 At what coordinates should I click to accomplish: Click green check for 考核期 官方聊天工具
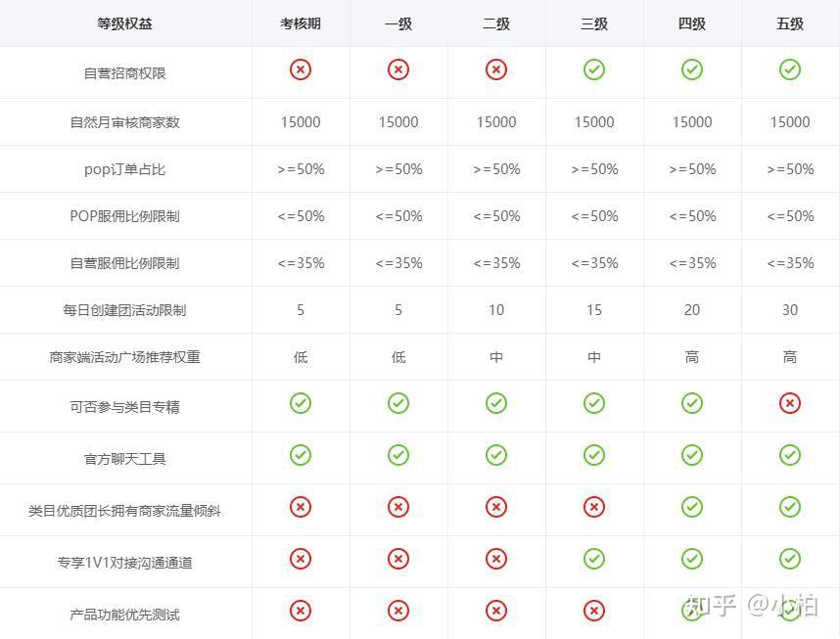[x=301, y=455]
